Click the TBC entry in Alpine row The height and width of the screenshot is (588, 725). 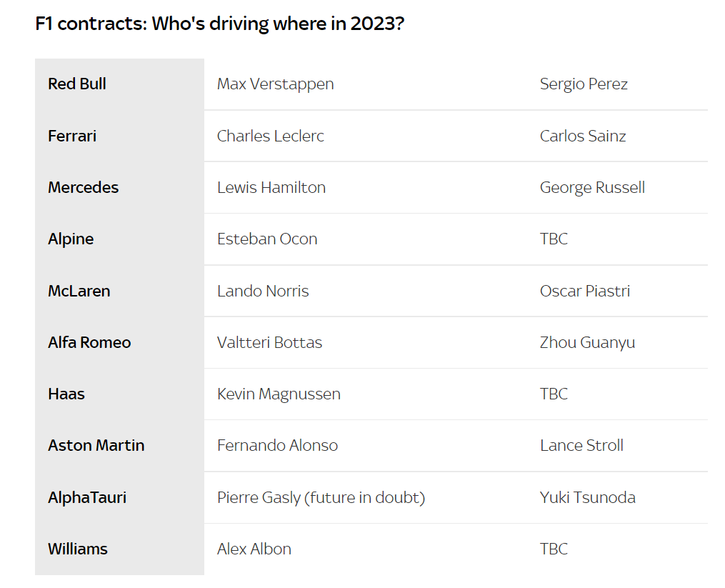554,239
